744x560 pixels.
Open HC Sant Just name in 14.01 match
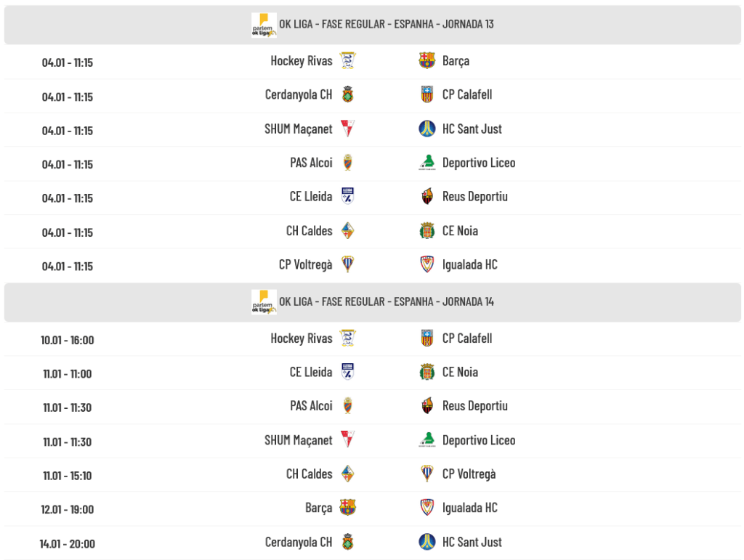pos(472,542)
